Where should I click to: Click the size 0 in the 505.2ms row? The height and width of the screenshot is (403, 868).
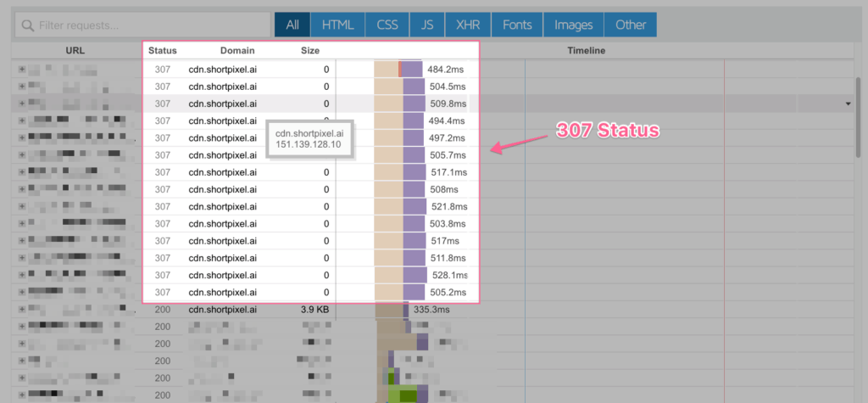point(326,292)
